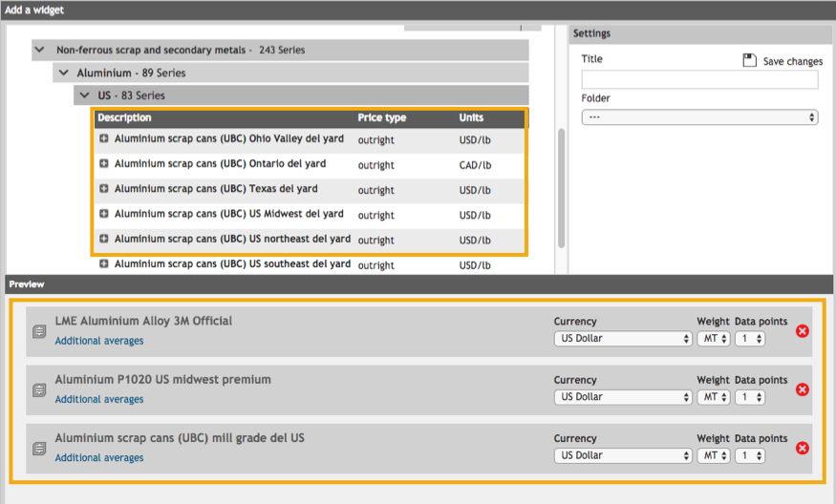Viewport: 836px width, 504px height.
Task: Change Data points for scrap cans mill grade
Action: [750, 455]
